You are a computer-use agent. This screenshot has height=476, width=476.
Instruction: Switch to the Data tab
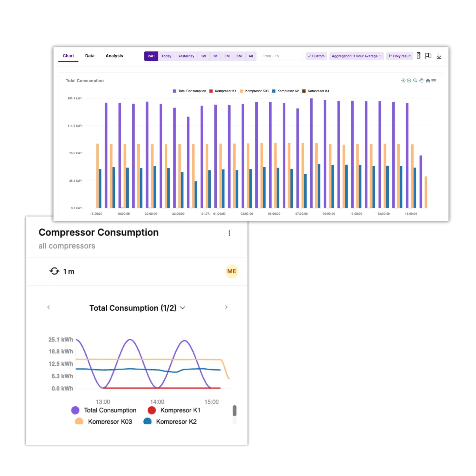pyautogui.click(x=90, y=56)
